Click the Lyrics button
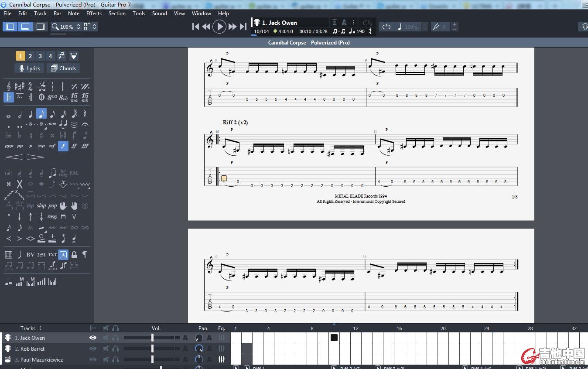This screenshot has width=588, height=369. [x=29, y=68]
